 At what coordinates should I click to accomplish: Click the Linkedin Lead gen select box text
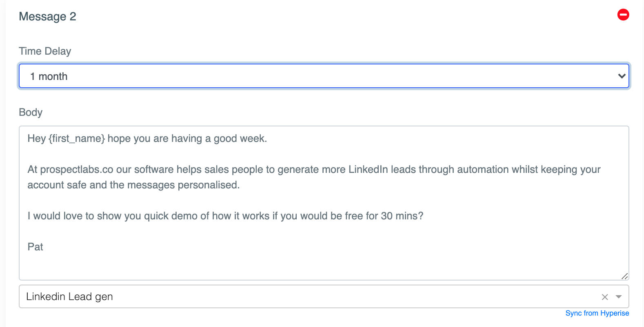pyautogui.click(x=69, y=297)
